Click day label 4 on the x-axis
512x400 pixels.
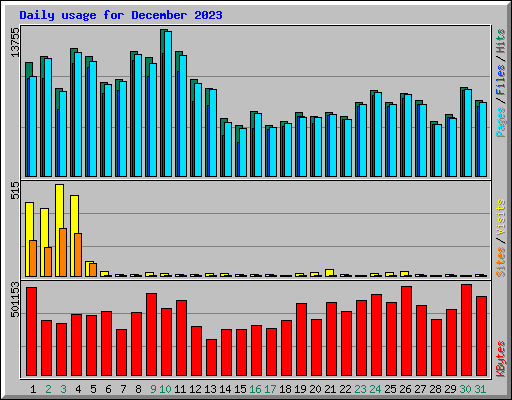78,389
